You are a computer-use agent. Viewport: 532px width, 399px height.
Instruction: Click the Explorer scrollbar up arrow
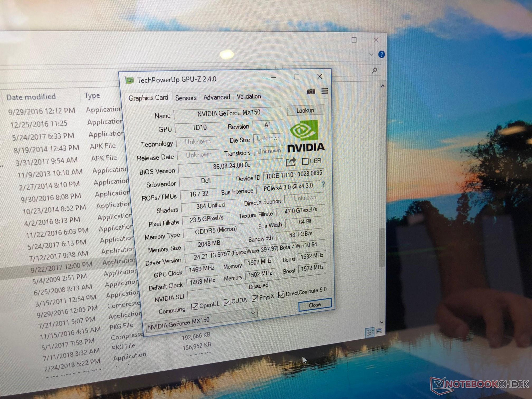383,86
